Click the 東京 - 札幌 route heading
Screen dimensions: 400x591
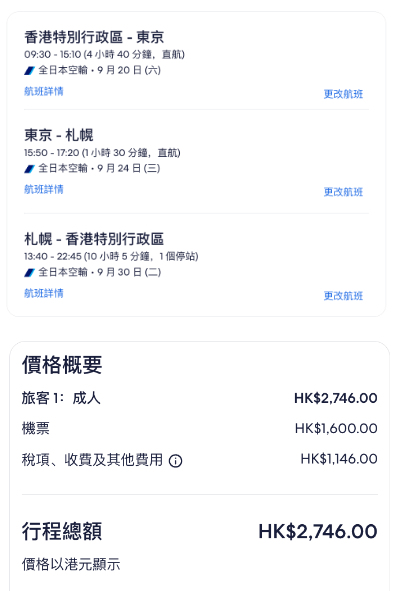59,135
